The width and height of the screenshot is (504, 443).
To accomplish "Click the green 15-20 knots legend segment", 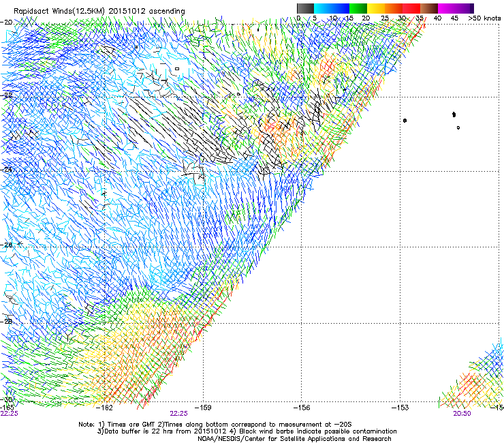I will 358,8.
